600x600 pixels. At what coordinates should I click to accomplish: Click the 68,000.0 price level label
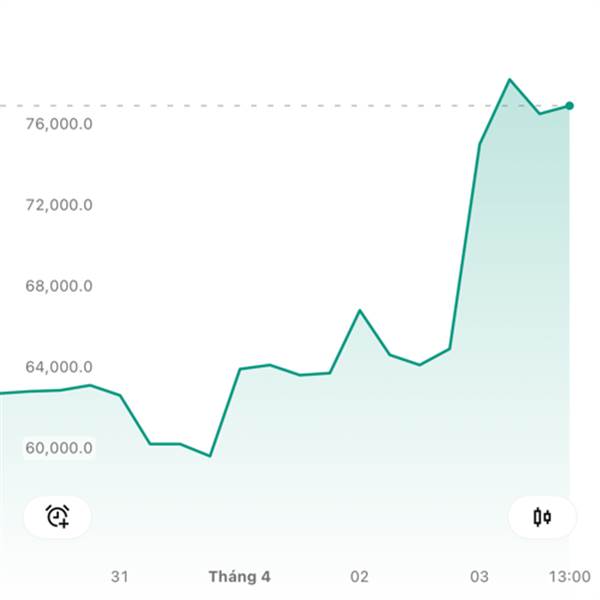[61, 286]
